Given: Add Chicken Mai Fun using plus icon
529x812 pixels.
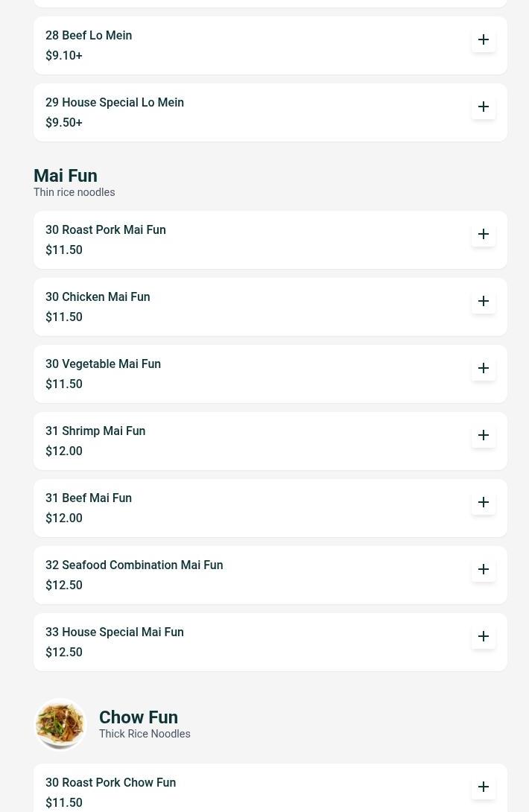Looking at the screenshot, I should [x=484, y=301].
